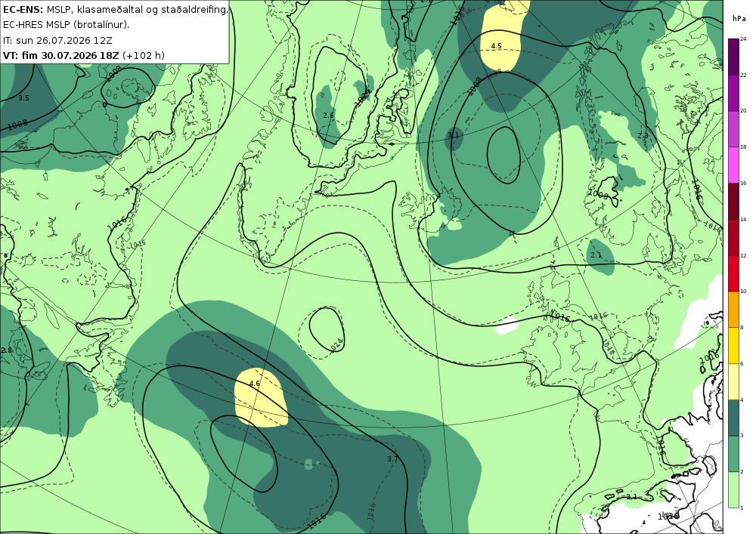
Task: Click the yellow 6-8 hPa legend swatch
Action: pyautogui.click(x=734, y=345)
